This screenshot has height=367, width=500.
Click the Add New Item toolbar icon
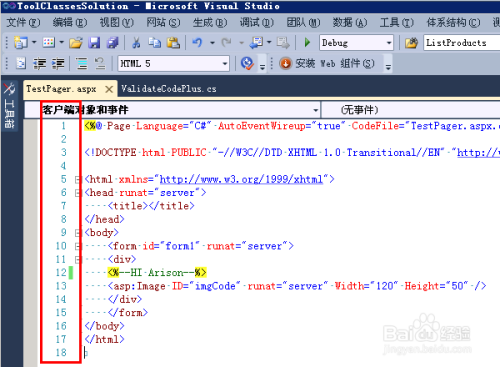[49, 43]
